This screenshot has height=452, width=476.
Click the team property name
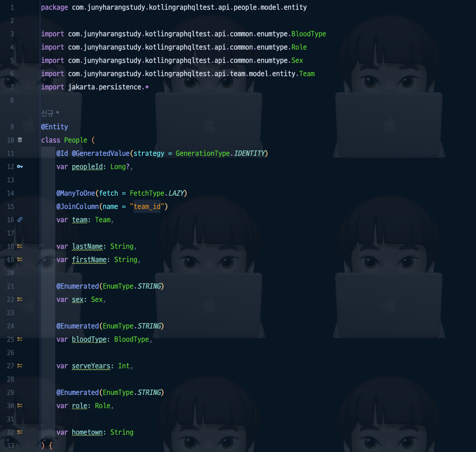(80, 220)
